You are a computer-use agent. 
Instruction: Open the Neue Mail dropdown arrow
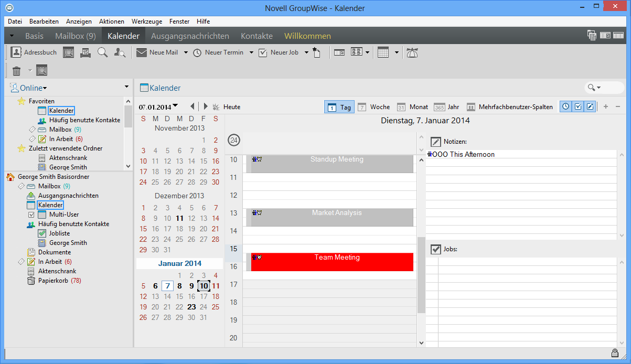pos(186,52)
